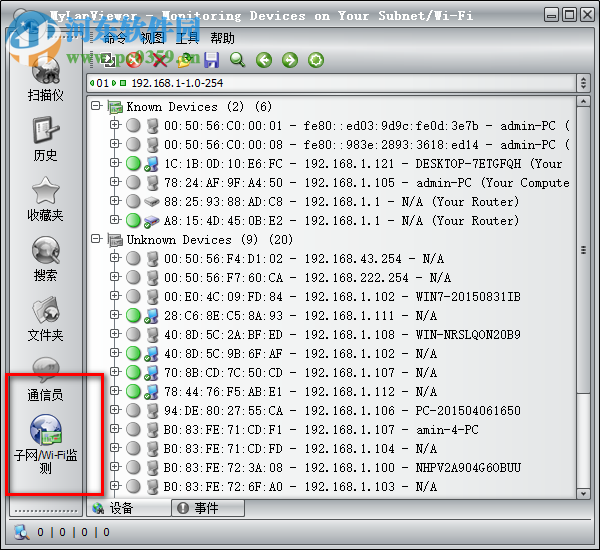
Task: Expand the PC-201504061650 device node
Action: [114, 410]
